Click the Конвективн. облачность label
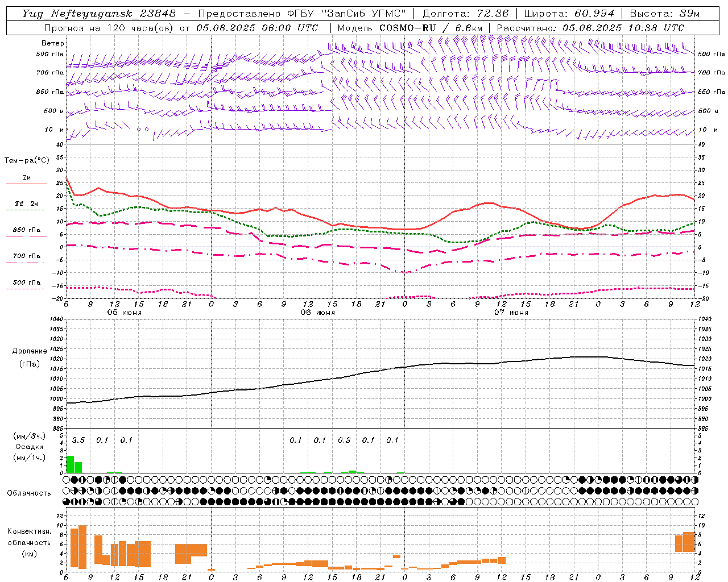This screenshot has height=582, width=728. click(x=29, y=537)
